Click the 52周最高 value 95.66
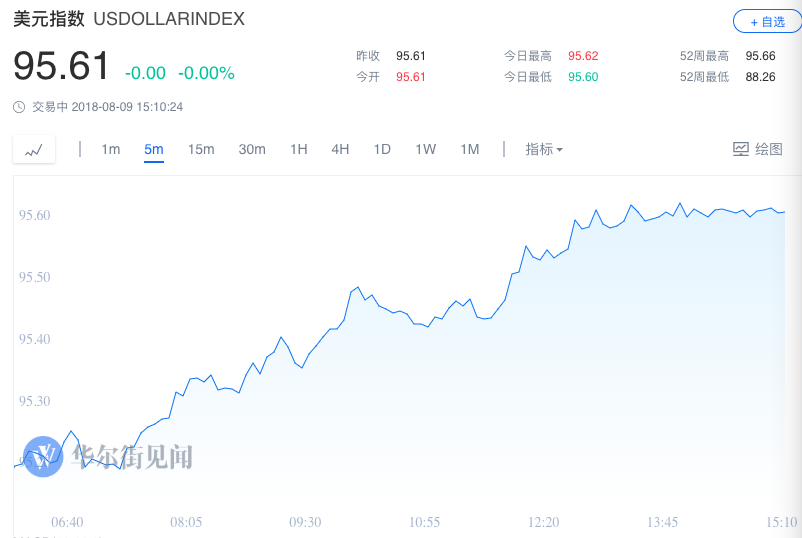This screenshot has height=538, width=802. tap(760, 56)
